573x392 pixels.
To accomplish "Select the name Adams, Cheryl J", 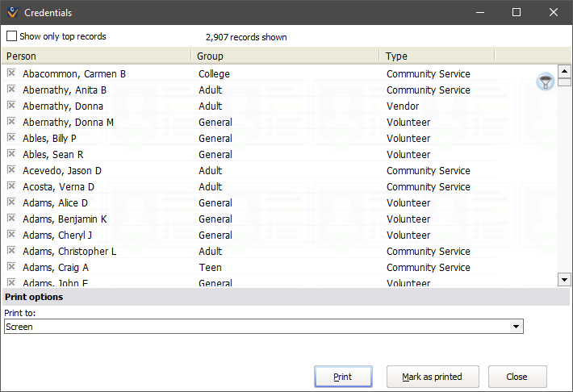I will [57, 235].
